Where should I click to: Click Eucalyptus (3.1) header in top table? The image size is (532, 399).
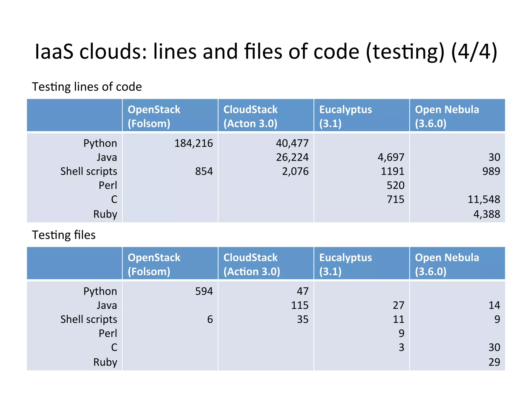[x=345, y=116]
